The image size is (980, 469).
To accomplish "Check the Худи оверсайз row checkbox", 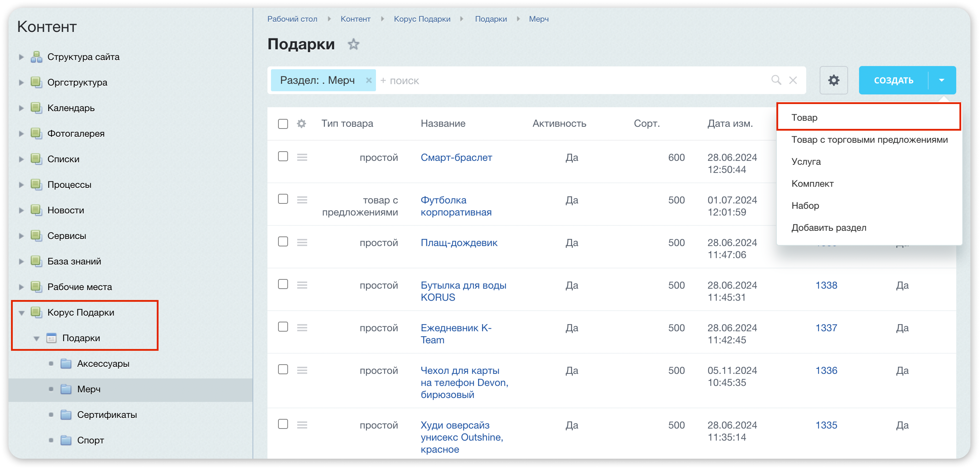I will [x=283, y=424].
